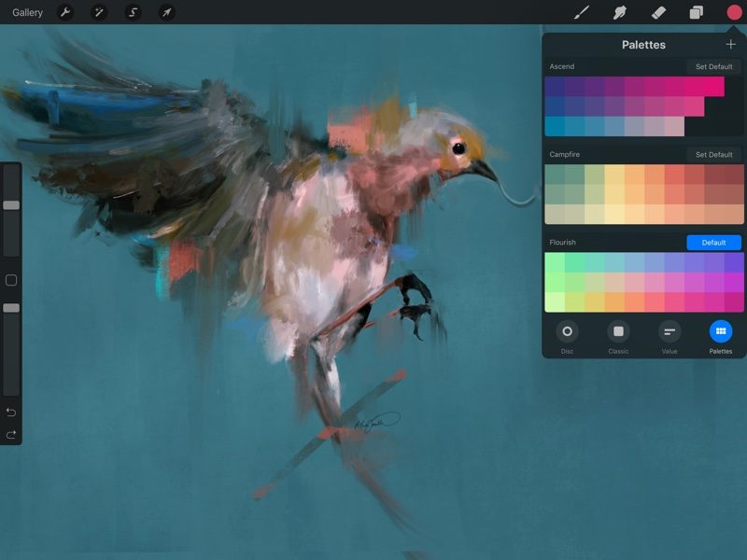Select the Paint brush tool

tap(582, 12)
